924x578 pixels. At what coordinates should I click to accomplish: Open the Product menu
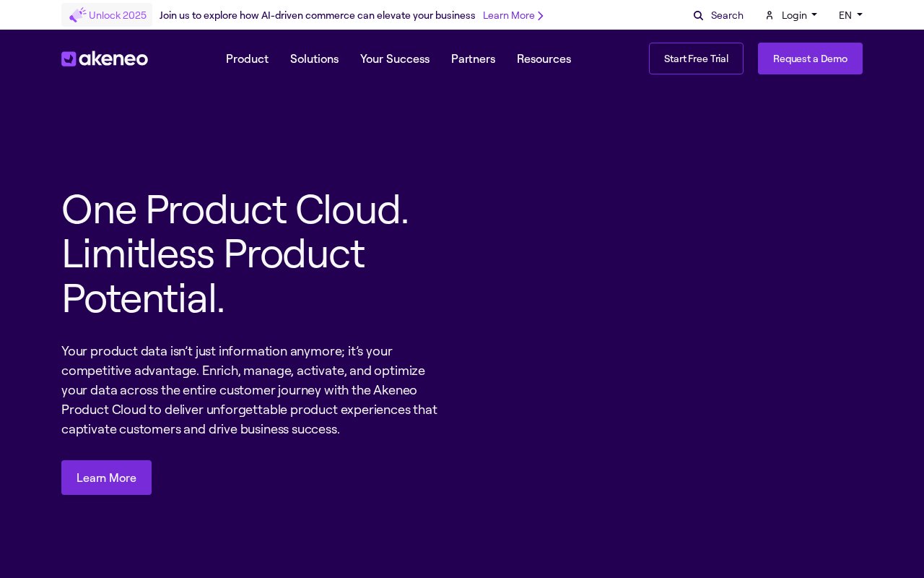(247, 59)
